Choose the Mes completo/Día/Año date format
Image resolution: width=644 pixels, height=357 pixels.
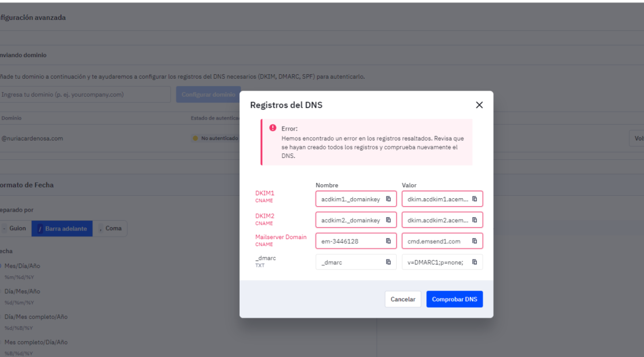35,342
